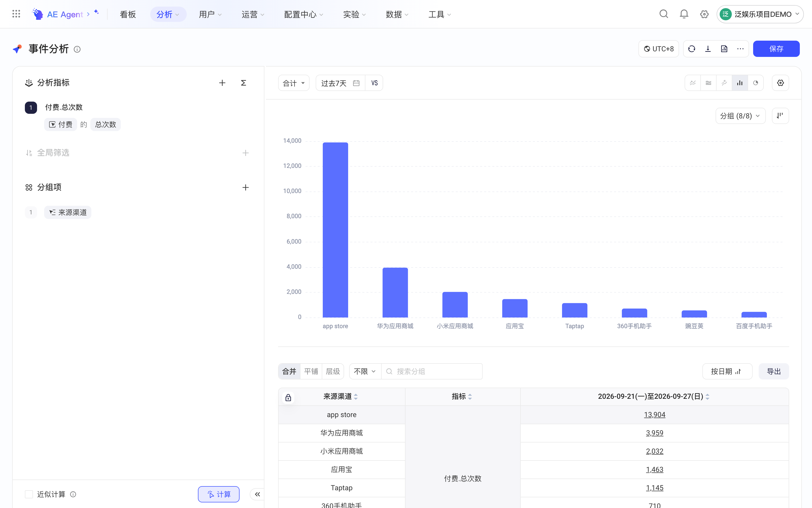Click the 按日期 button

(727, 371)
